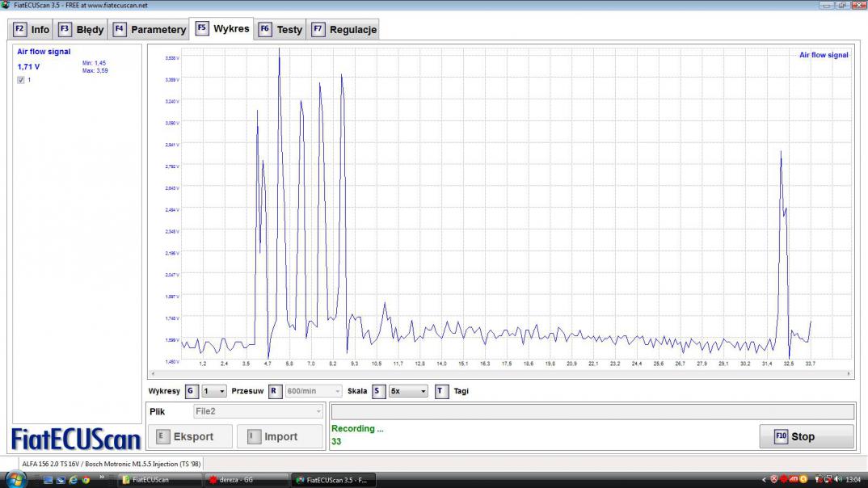Go to the Testy tab
Screen dimensions: 868x488
pyautogui.click(x=280, y=30)
